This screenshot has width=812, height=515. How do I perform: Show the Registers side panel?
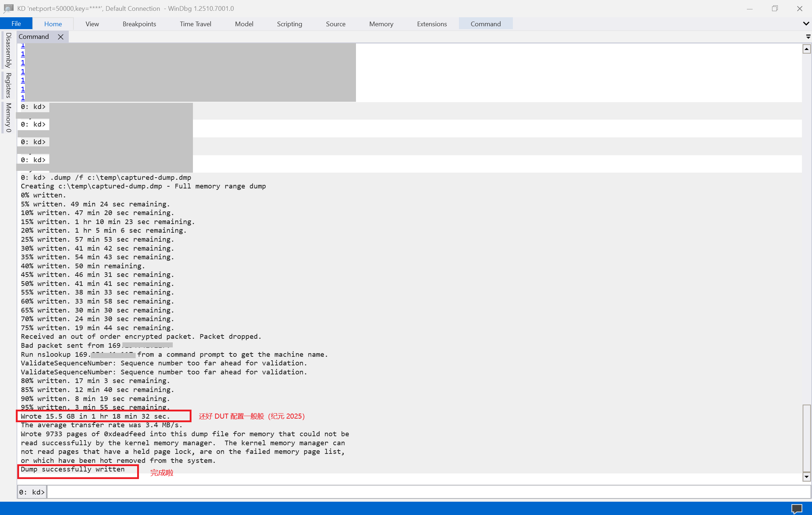pos(8,85)
